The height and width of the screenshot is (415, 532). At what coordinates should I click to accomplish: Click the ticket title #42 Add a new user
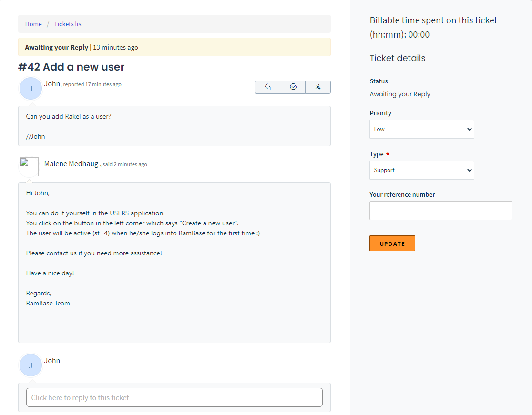point(71,67)
